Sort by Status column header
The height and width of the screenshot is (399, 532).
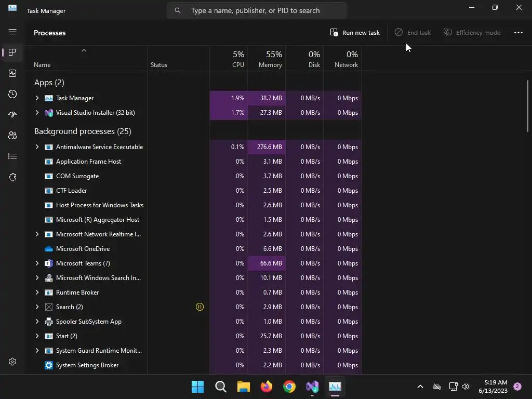pos(179,59)
